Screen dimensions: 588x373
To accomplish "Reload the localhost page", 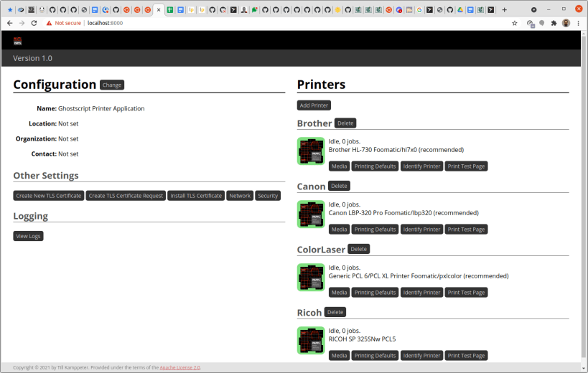I will pyautogui.click(x=34, y=23).
